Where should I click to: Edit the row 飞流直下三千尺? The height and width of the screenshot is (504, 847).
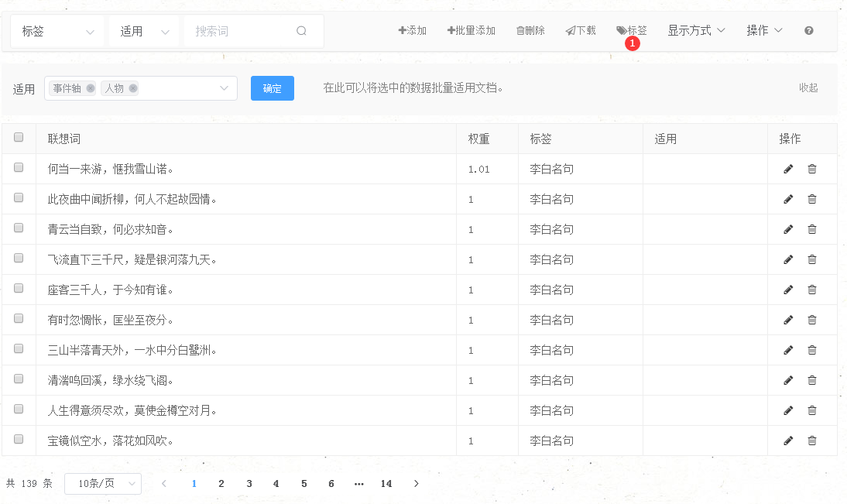pos(788,260)
